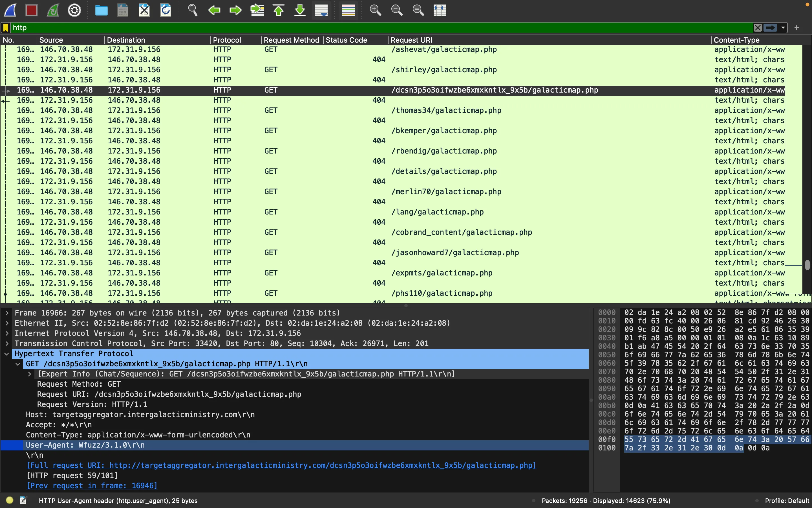Screen dimensions: 812x508
Task: Toggle packet list colorization
Action: tap(348, 10)
